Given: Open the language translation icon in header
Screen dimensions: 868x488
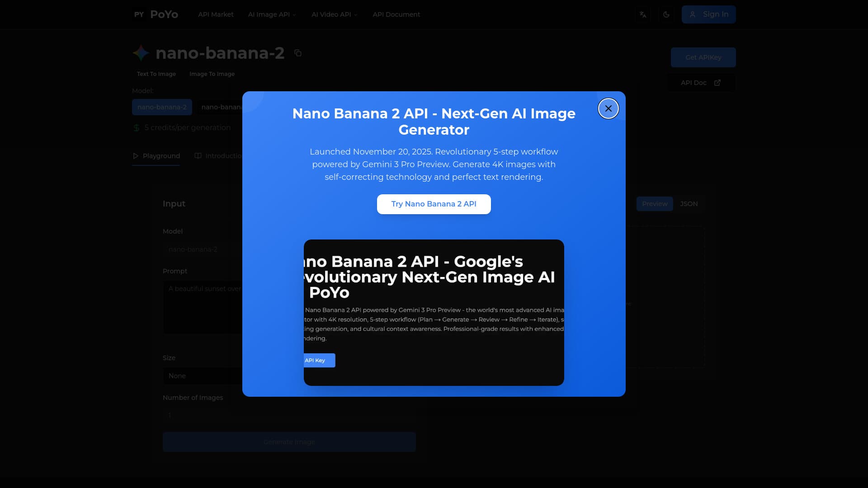Looking at the screenshot, I should 643,14.
